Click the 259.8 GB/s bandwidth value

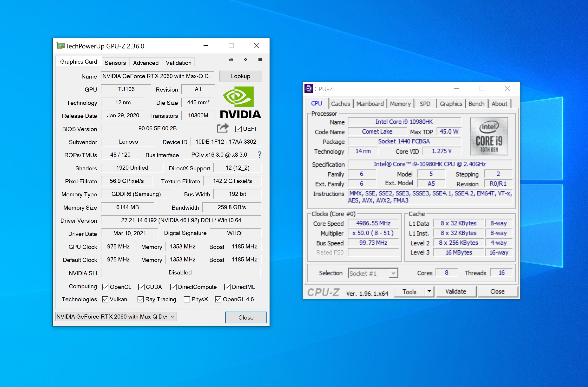pyautogui.click(x=232, y=207)
